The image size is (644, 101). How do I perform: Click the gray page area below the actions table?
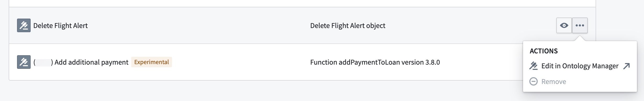pos(262,91)
